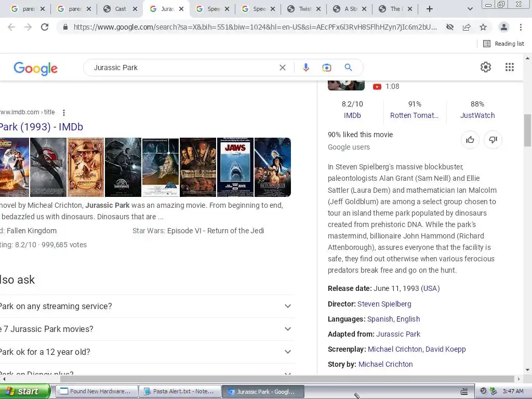Click inside the Jurassic Park search field
532x399 pixels.
coord(183,68)
